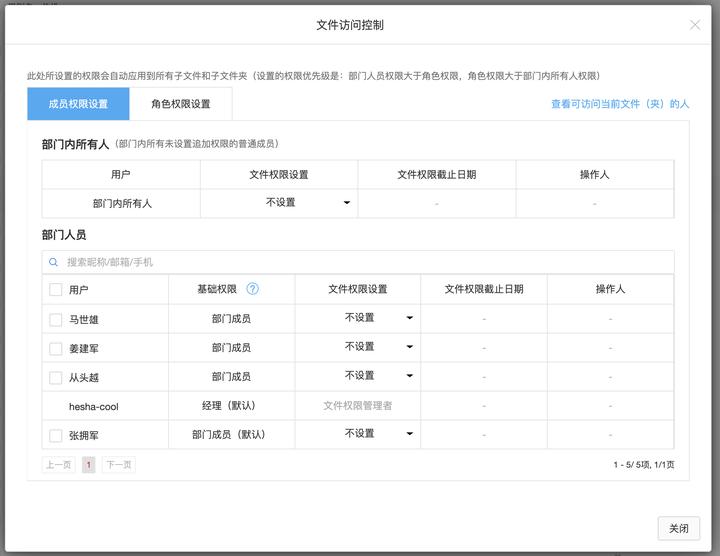Tick the checkbox for 从头越
The width and height of the screenshot is (720, 556).
coord(56,378)
